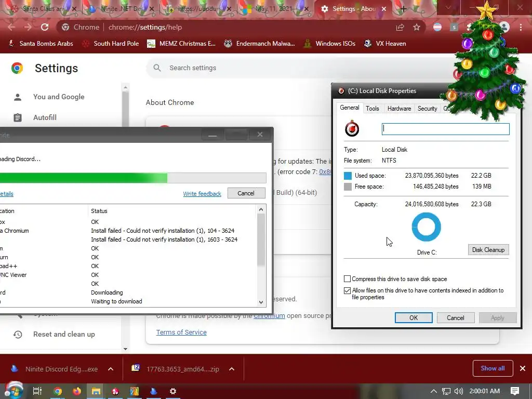The image size is (532, 399).
Task: Switch to the Security tab
Action: coord(427,109)
